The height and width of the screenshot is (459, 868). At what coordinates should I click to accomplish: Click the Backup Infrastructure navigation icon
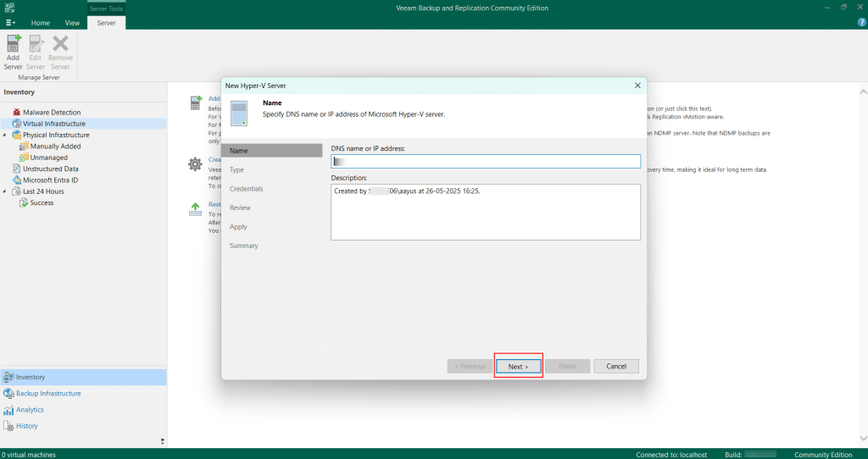point(8,394)
